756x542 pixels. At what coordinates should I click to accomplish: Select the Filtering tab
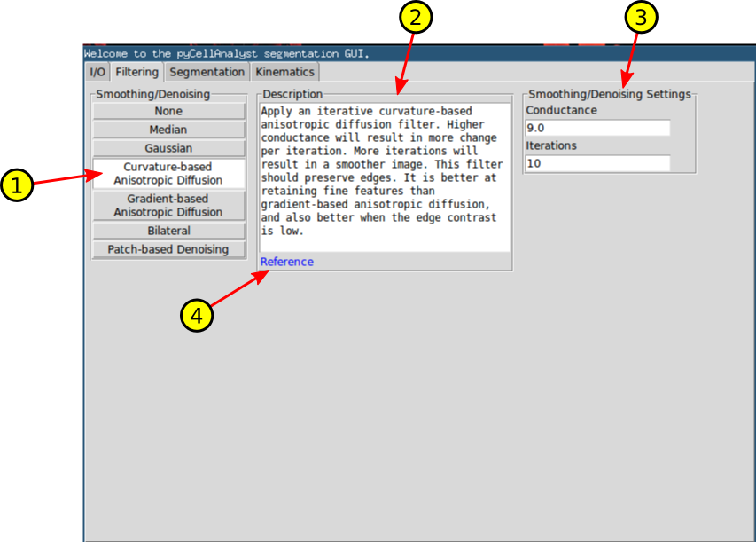136,72
